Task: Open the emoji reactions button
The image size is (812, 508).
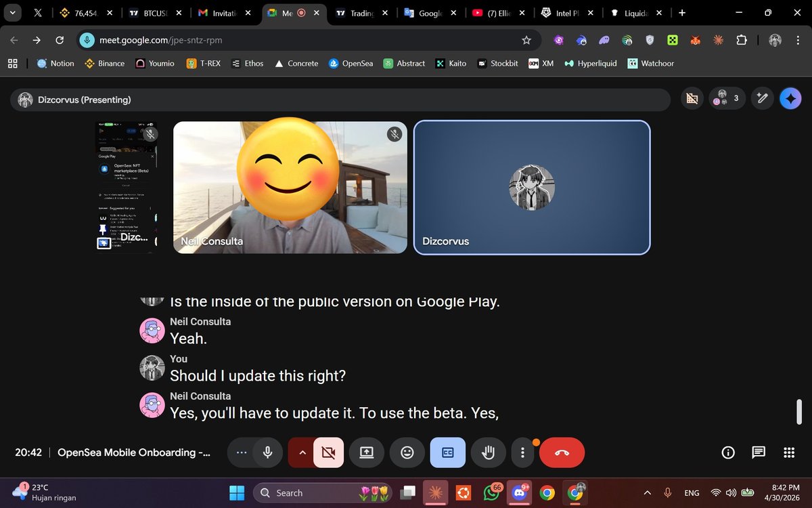Action: (x=407, y=452)
